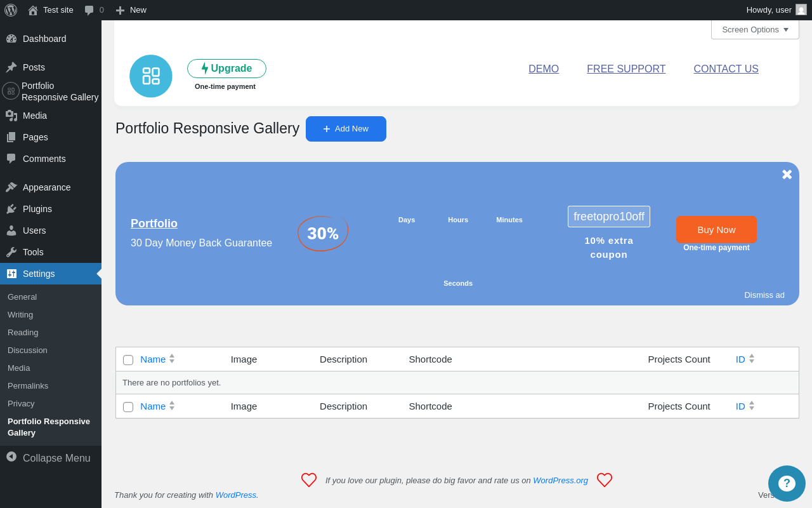Open Privacy settings submenu item

point(21,403)
